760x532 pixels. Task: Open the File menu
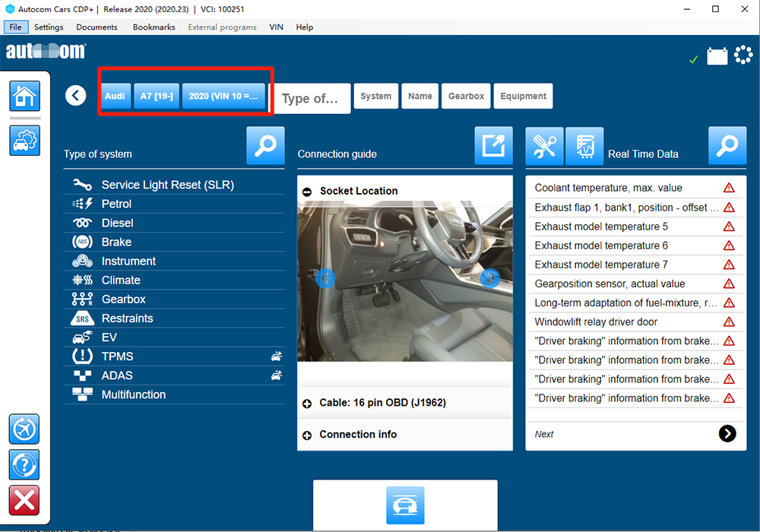pos(15,27)
